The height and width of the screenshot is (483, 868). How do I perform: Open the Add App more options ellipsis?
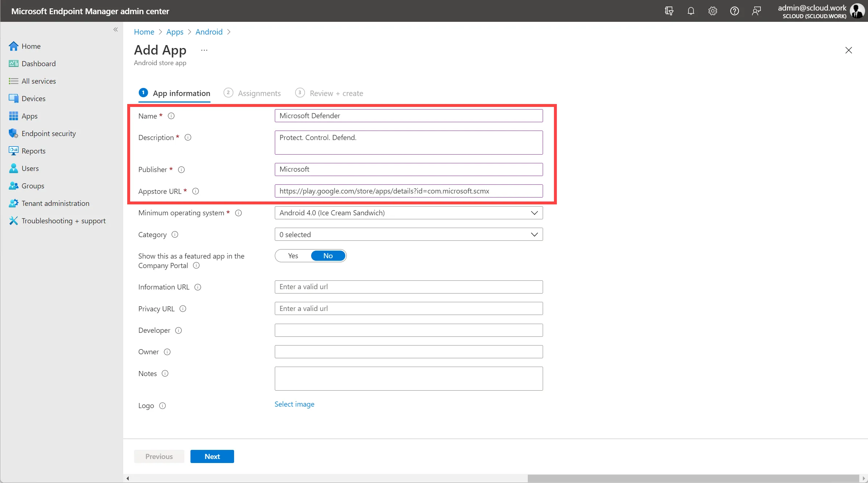[204, 50]
